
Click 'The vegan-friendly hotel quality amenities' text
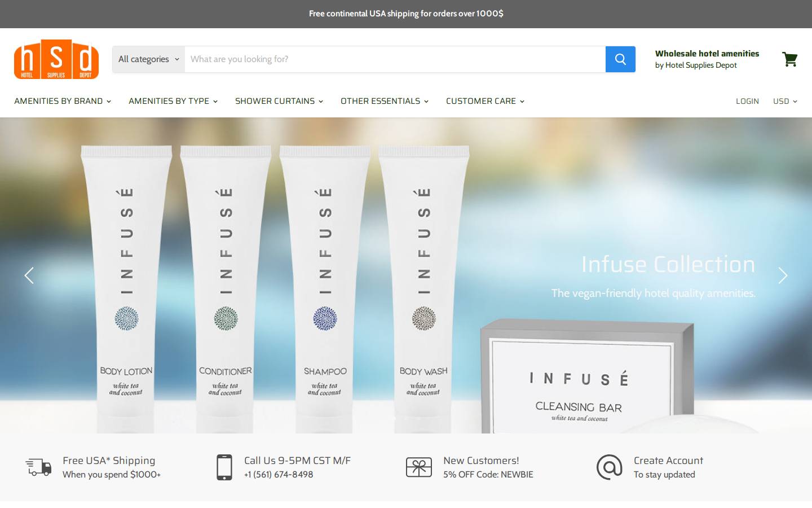point(654,293)
